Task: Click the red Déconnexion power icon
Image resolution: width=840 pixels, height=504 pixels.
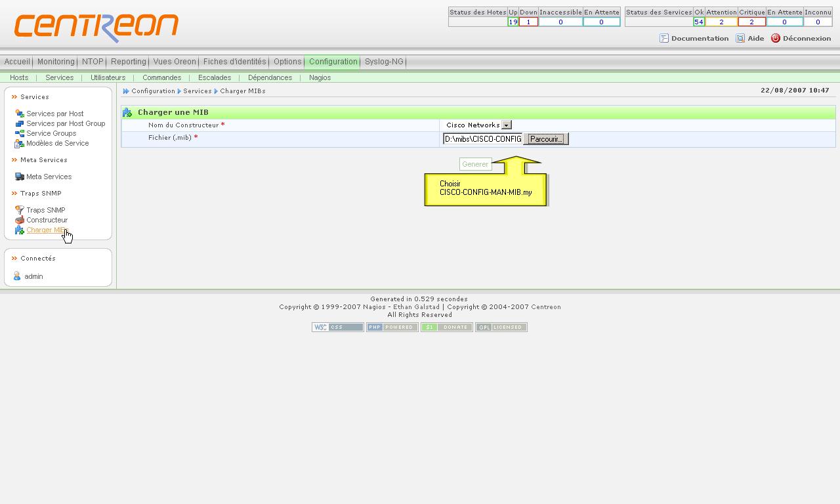Action: 776,38
